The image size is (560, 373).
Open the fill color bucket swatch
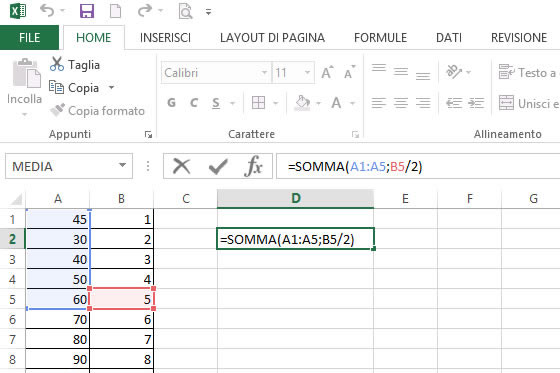pyautogui.click(x=302, y=103)
